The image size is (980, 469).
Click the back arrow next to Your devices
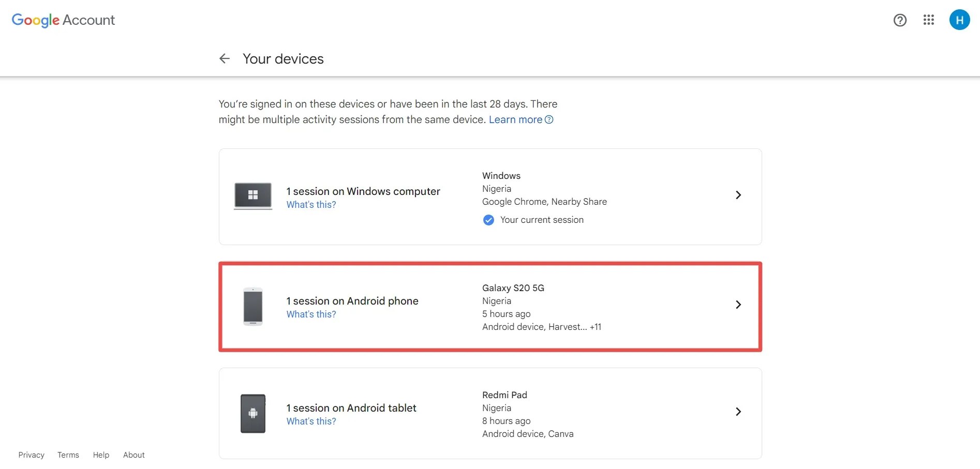pyautogui.click(x=224, y=58)
